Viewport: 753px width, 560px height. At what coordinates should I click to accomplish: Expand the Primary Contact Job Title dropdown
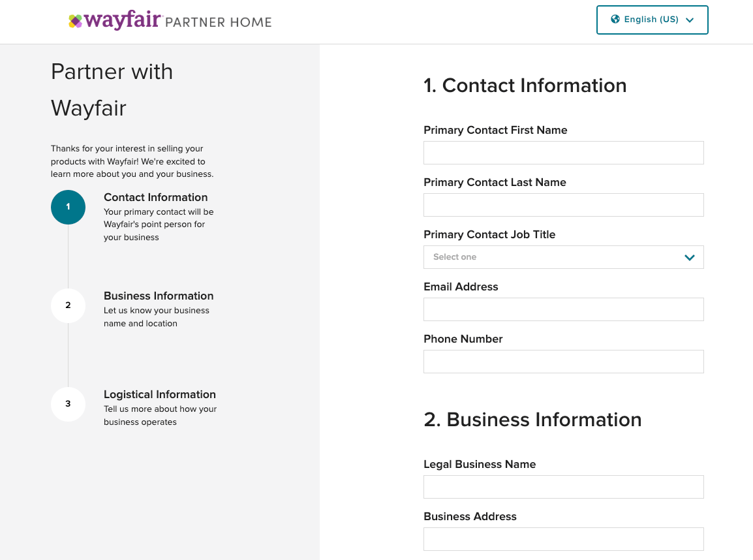[x=563, y=257]
